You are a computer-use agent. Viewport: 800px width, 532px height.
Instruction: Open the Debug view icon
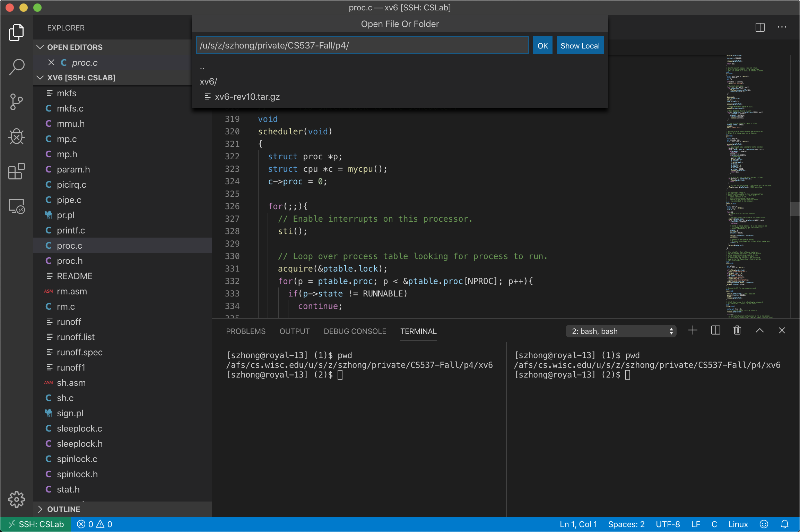tap(16, 136)
